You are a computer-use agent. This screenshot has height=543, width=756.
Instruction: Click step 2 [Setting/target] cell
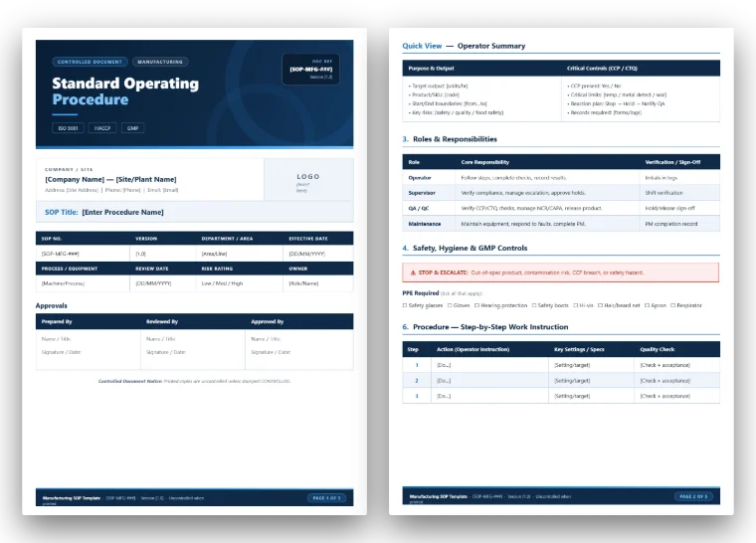(591, 381)
